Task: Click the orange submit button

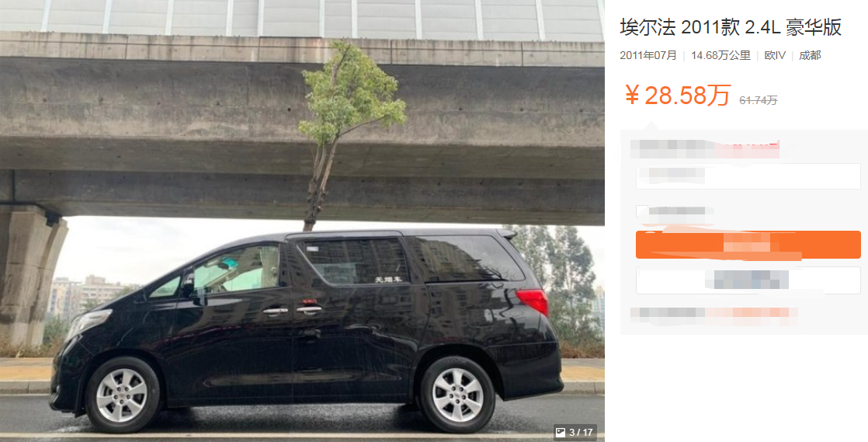Action: (x=748, y=245)
